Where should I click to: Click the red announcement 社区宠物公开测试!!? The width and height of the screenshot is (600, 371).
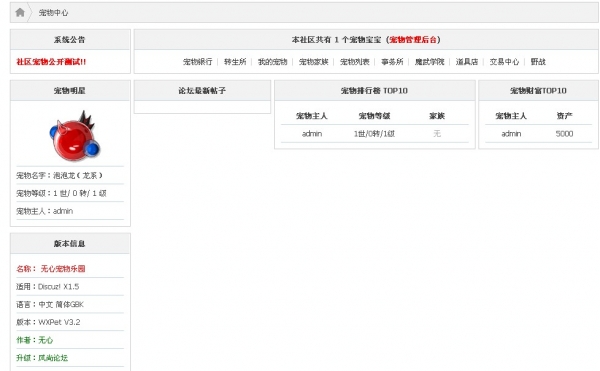tap(51, 62)
